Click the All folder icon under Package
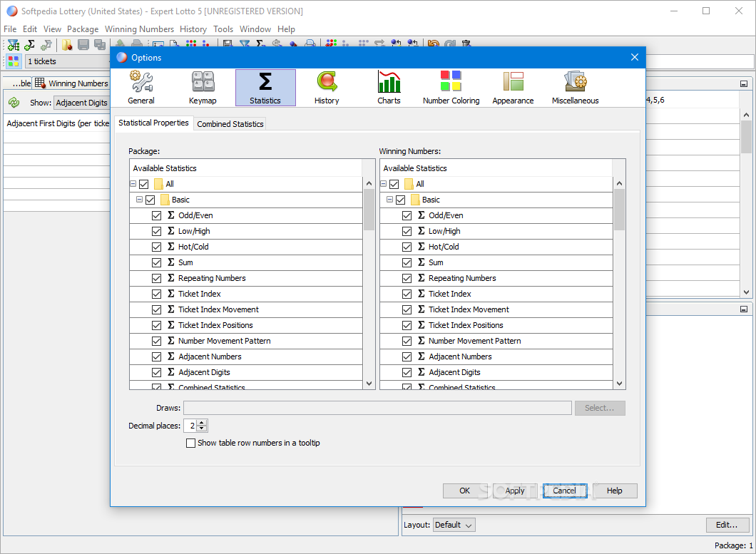 pyautogui.click(x=158, y=184)
